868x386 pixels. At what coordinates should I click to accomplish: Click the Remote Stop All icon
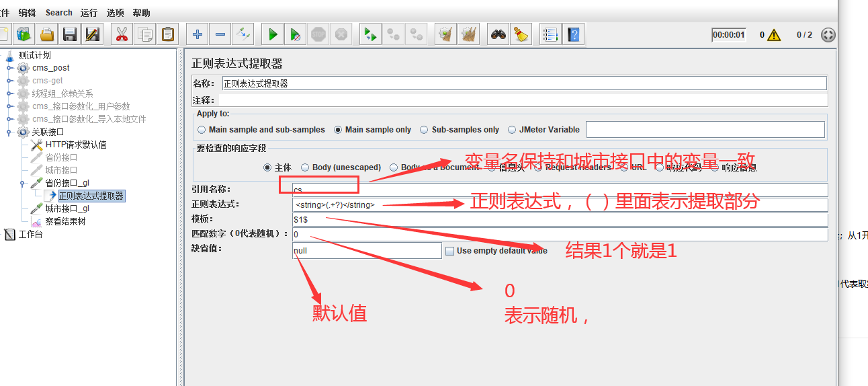(393, 34)
